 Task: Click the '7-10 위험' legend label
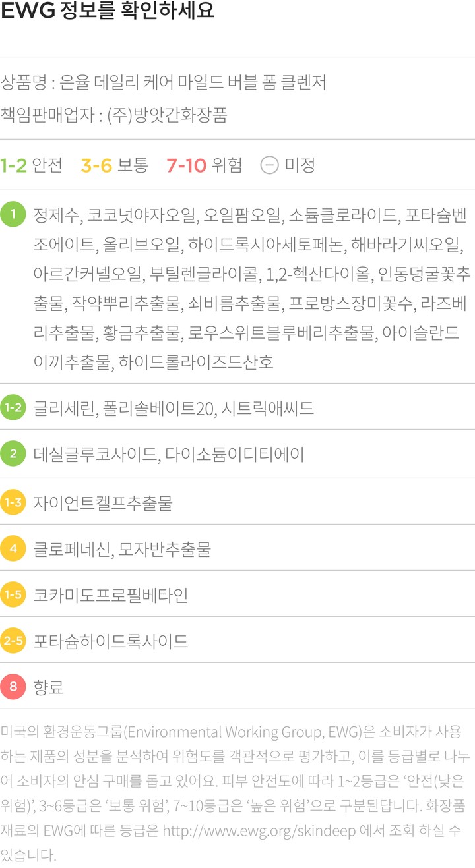[x=204, y=165]
